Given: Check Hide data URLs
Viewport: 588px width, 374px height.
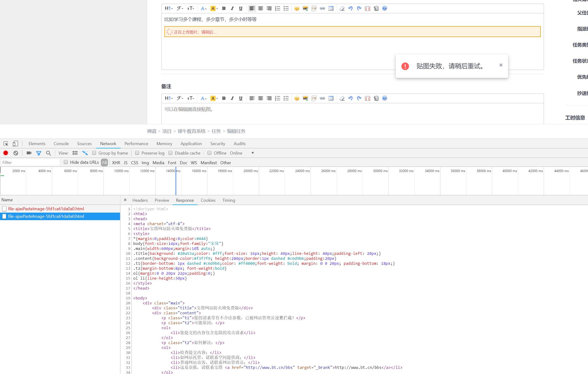Looking at the screenshot, I should click(x=66, y=162).
